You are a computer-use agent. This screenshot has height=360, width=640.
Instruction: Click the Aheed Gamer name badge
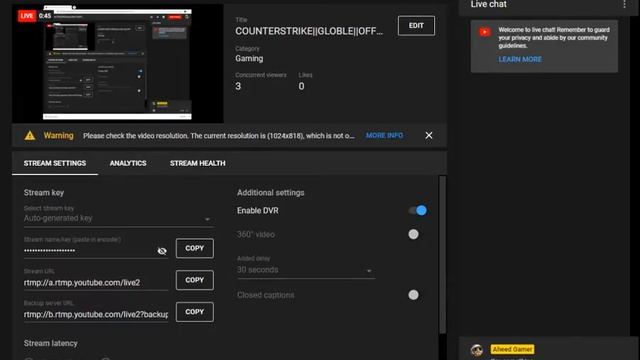(x=512, y=349)
